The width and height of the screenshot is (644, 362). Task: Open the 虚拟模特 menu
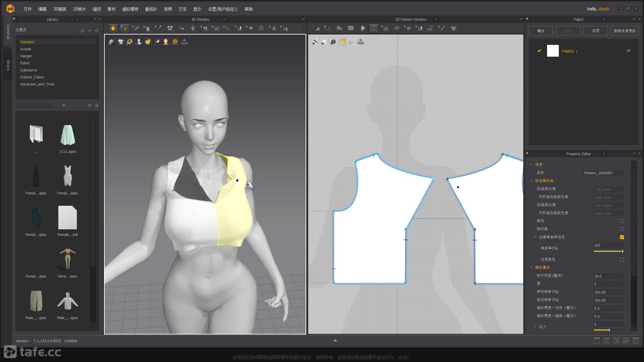click(130, 9)
